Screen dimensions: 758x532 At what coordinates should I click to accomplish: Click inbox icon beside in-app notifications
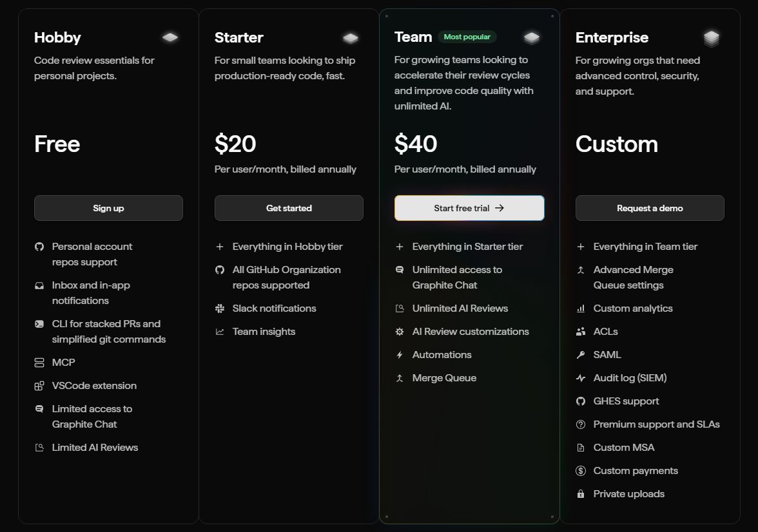pyautogui.click(x=39, y=285)
